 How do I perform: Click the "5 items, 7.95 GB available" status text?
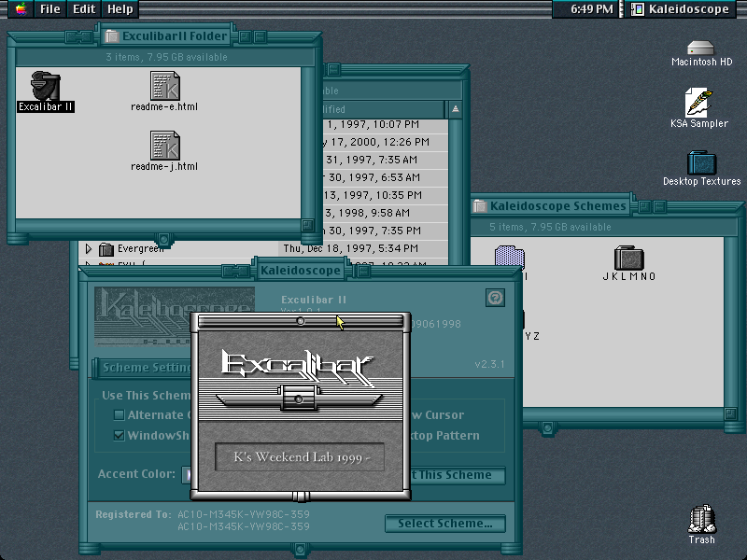tap(550, 227)
